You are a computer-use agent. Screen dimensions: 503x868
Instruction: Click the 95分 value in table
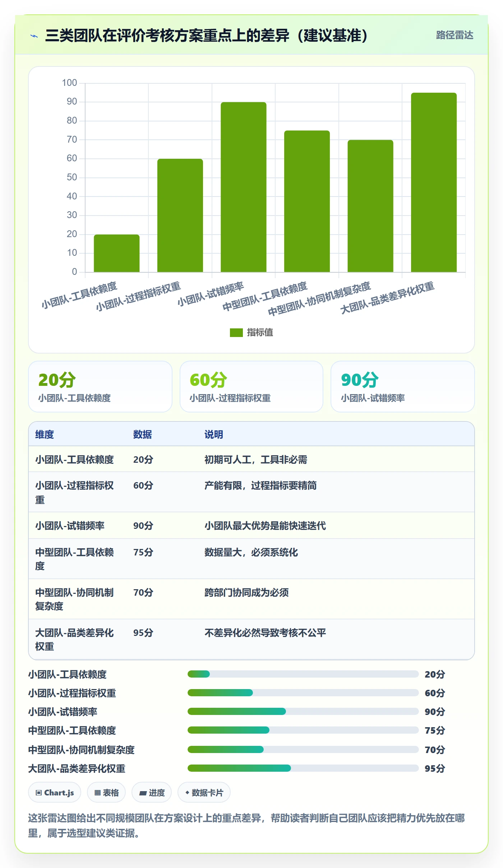click(143, 633)
